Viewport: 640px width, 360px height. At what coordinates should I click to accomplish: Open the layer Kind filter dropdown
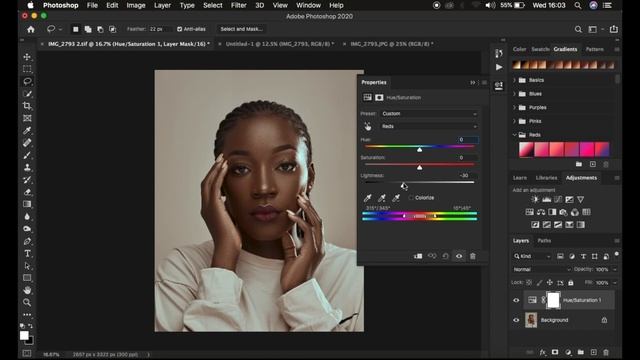pyautogui.click(x=532, y=256)
